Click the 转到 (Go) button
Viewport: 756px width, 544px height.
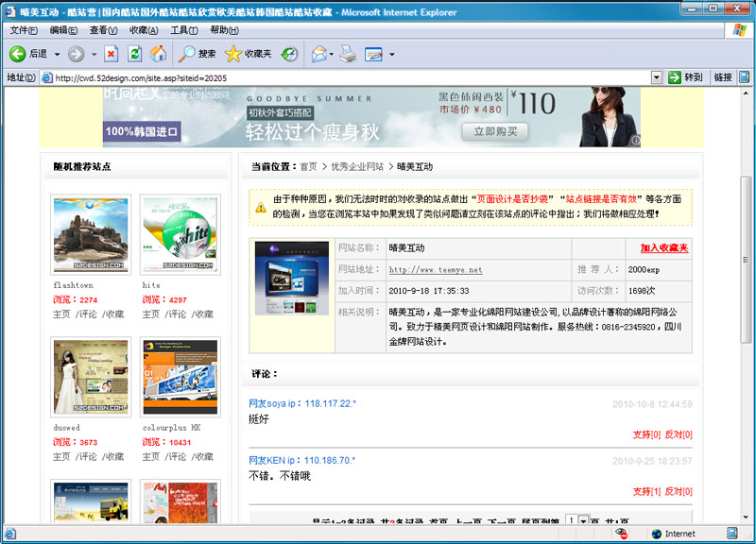pyautogui.click(x=685, y=77)
